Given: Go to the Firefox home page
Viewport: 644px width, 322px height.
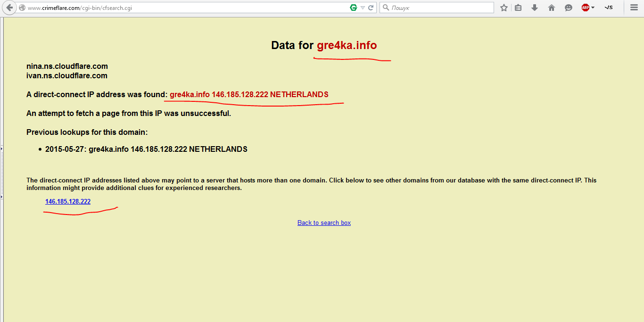Looking at the screenshot, I should [552, 8].
